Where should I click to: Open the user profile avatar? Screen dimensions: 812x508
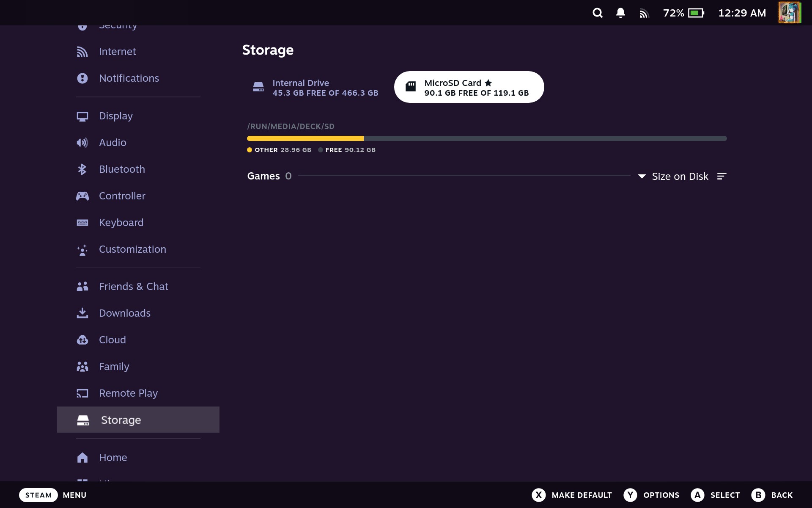pos(790,12)
